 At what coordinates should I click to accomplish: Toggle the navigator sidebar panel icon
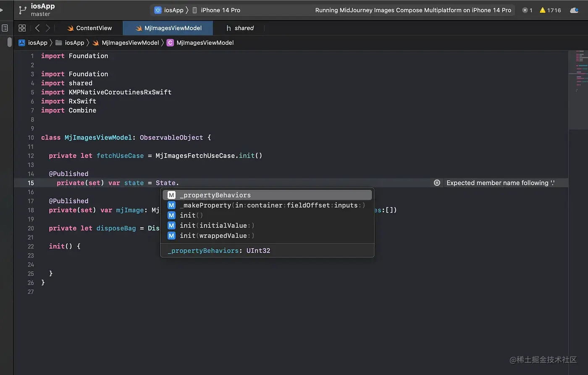[x=5, y=28]
